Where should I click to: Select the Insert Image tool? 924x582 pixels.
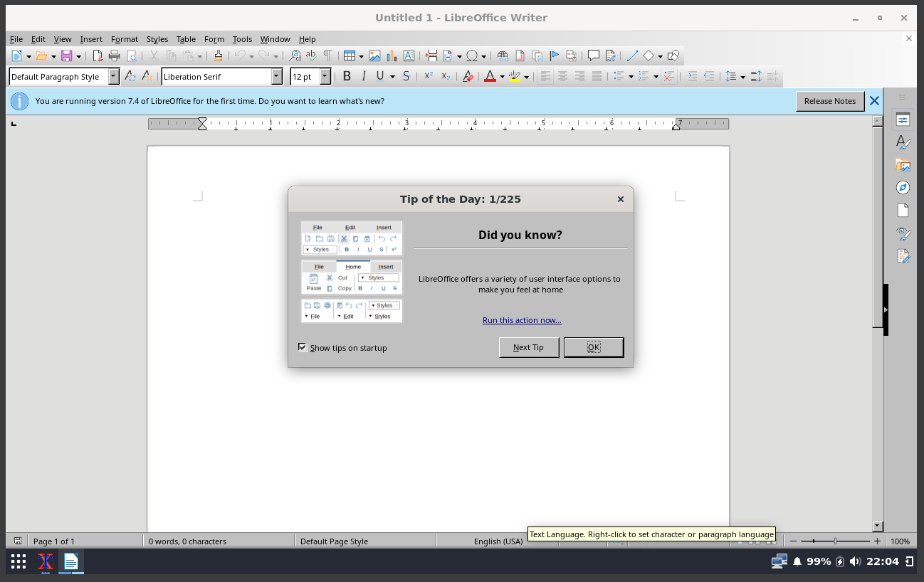point(375,55)
